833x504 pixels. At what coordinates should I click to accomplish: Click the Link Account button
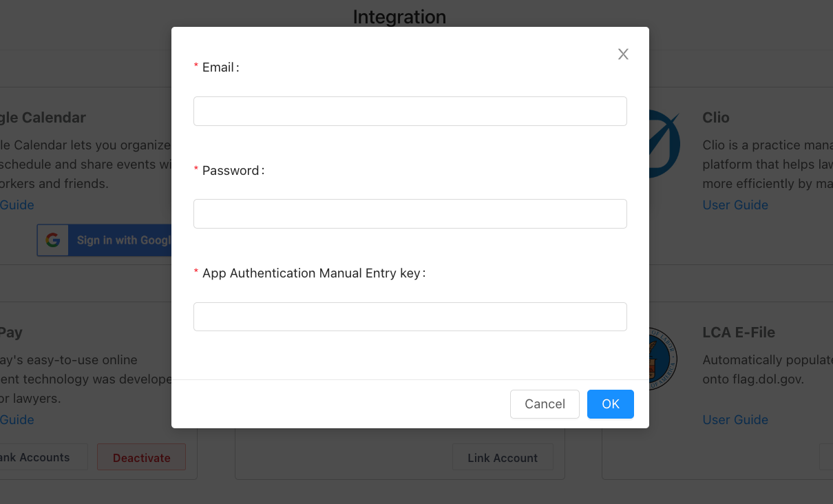503,458
